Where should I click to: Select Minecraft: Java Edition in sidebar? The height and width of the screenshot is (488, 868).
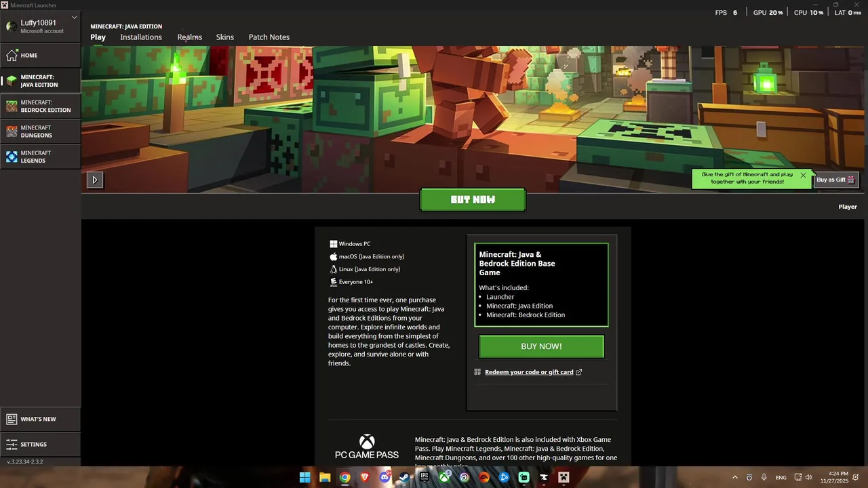[40, 81]
